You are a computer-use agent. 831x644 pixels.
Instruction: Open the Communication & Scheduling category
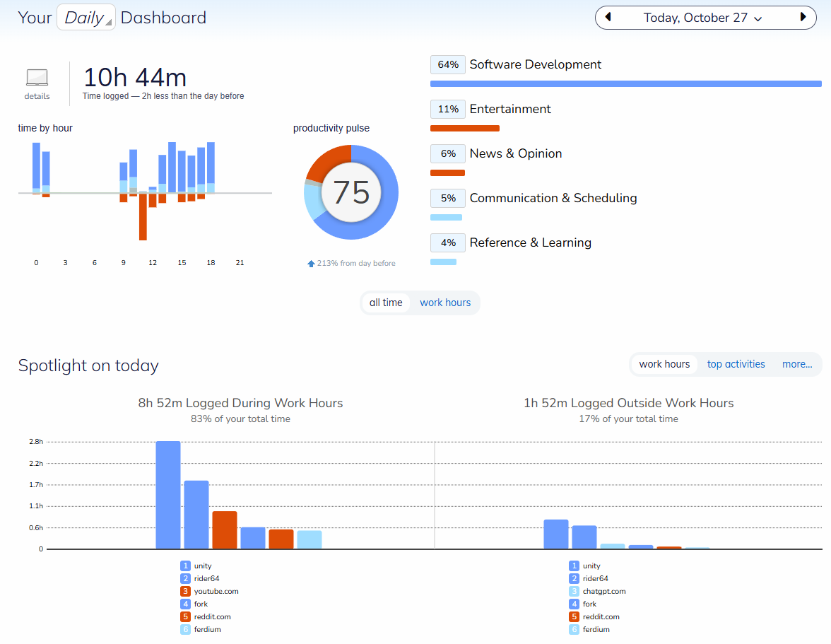pos(553,199)
